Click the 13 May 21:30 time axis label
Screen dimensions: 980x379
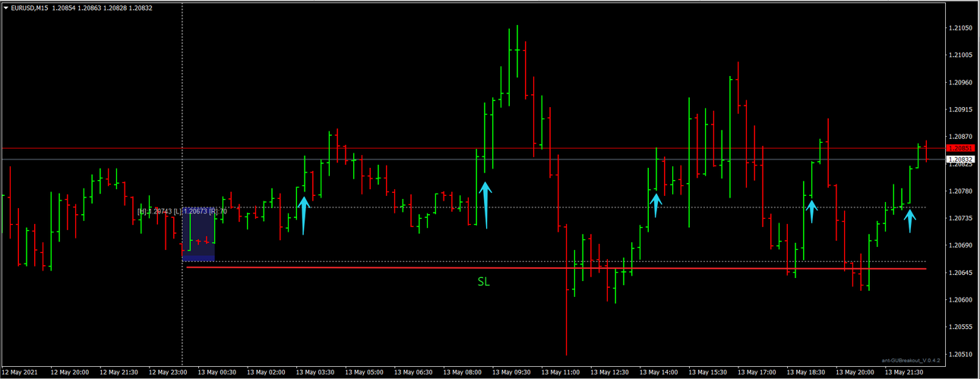tap(903, 372)
